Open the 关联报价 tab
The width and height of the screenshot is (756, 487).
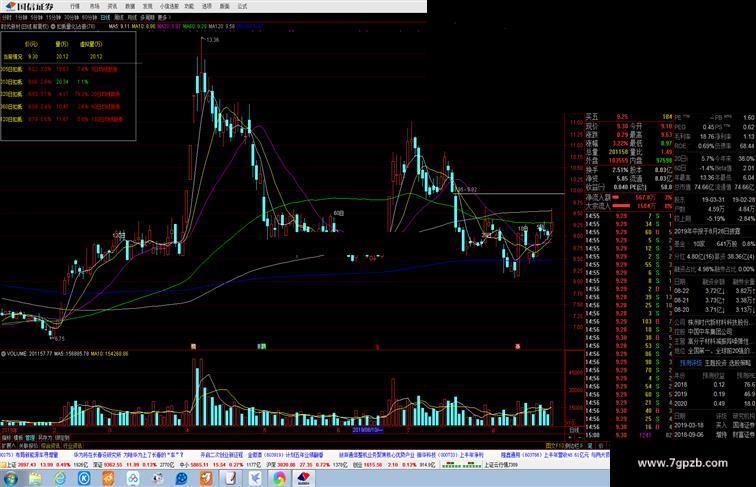pos(28,446)
